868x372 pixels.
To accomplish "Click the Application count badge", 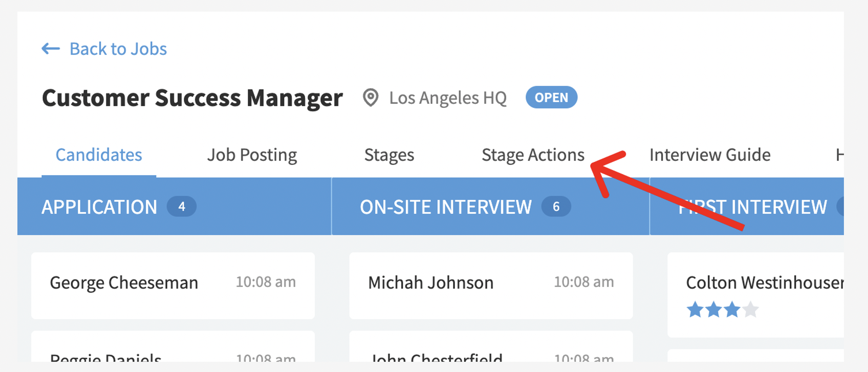I will click(182, 206).
